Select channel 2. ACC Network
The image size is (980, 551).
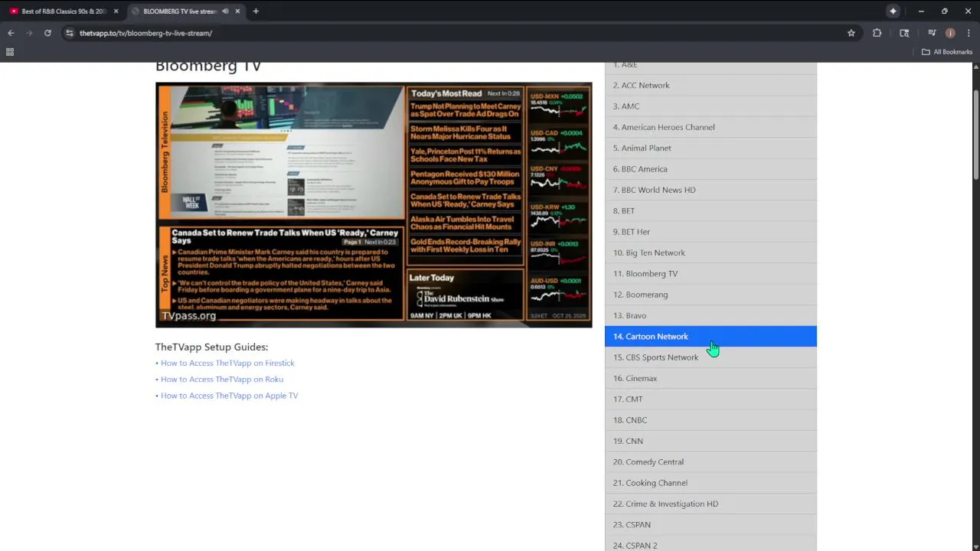[x=710, y=85]
